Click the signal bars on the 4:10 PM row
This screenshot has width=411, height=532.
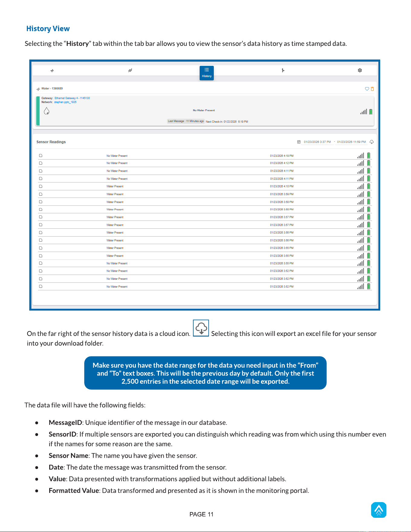[x=361, y=186]
